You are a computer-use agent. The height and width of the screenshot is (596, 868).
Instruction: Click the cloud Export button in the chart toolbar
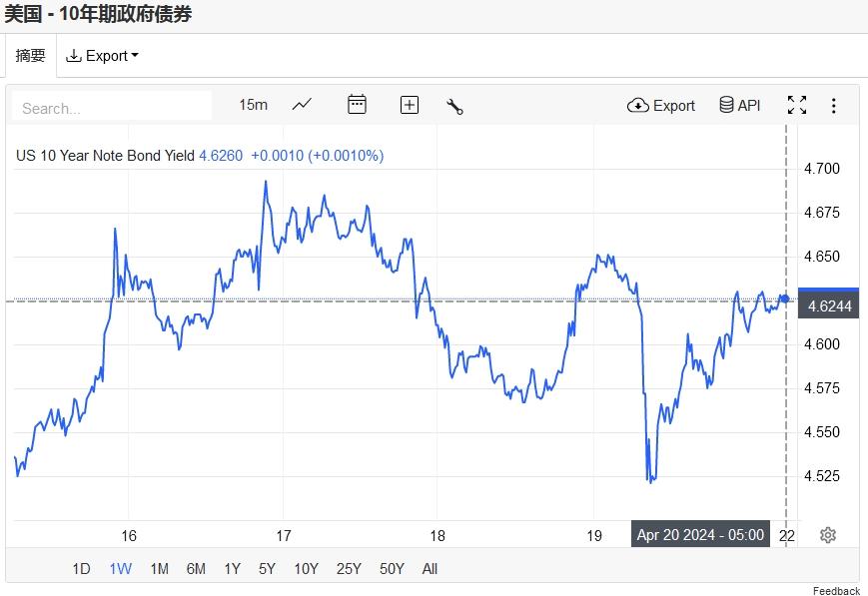(661, 105)
